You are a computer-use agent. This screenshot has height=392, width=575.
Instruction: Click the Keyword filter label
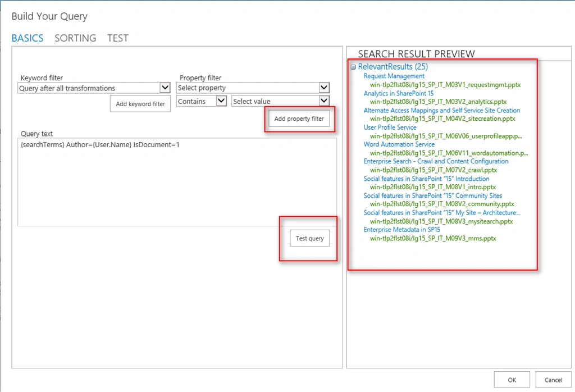(x=42, y=78)
